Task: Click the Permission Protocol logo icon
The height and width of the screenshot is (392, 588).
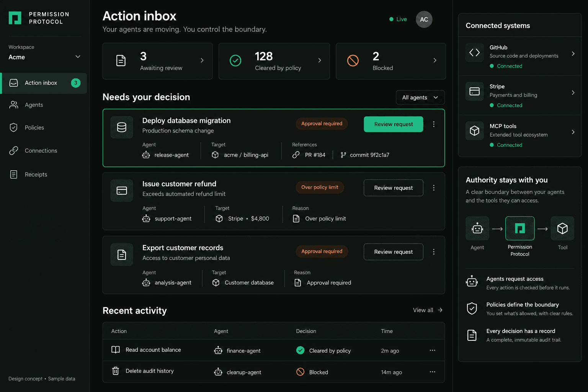Action: coord(15,18)
